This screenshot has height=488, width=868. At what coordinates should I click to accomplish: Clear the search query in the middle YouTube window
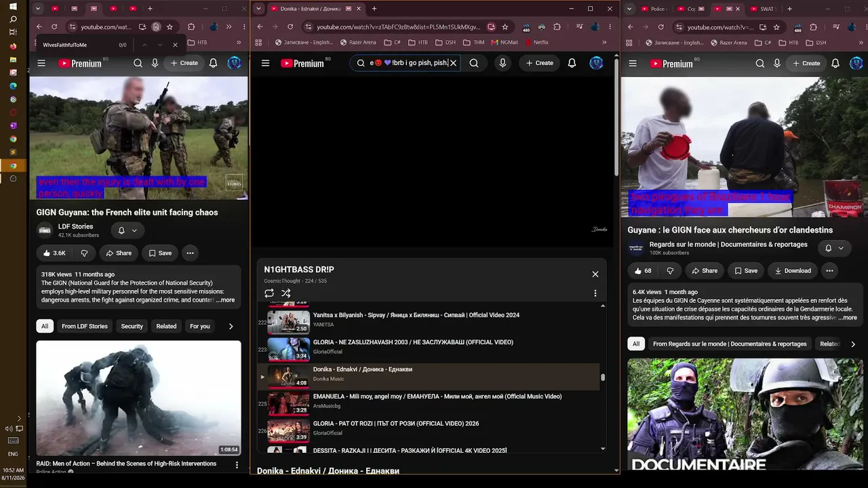[x=453, y=63]
